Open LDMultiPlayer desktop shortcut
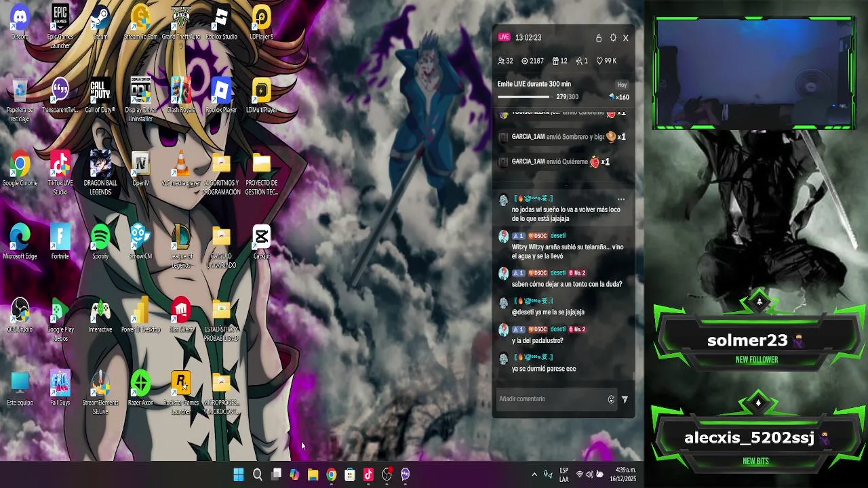 [261, 96]
